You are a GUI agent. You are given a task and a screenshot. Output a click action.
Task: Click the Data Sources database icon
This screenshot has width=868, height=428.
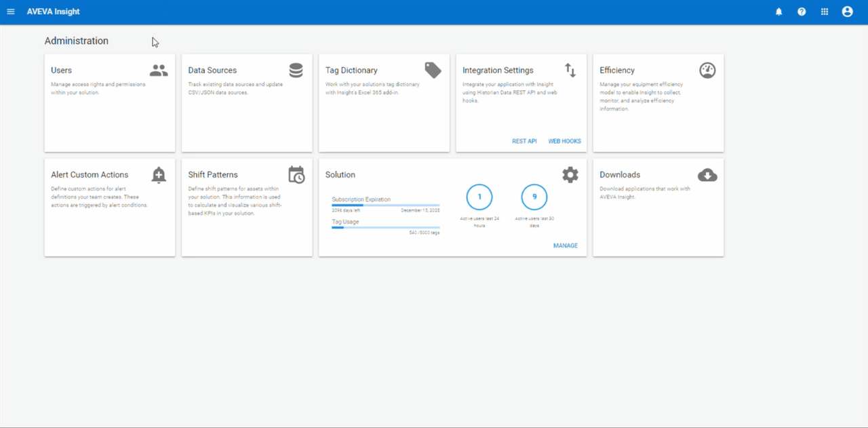tap(296, 71)
